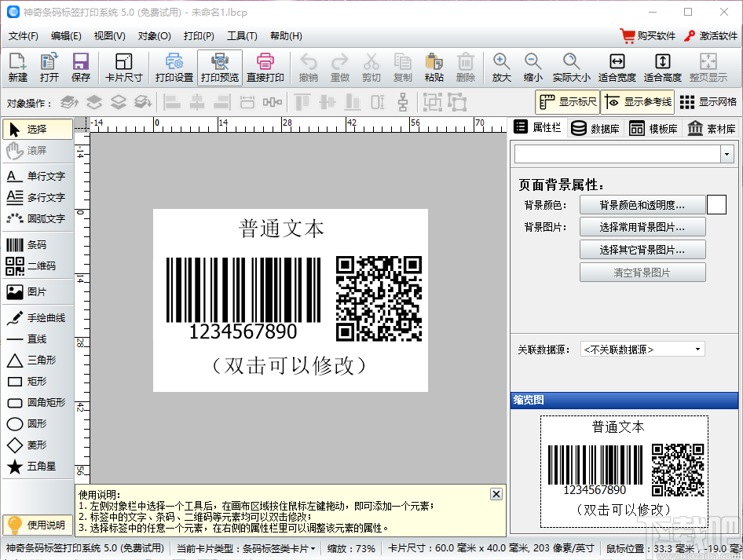
Task: Click 适合宽度 fit width icon
Action: coord(617,68)
